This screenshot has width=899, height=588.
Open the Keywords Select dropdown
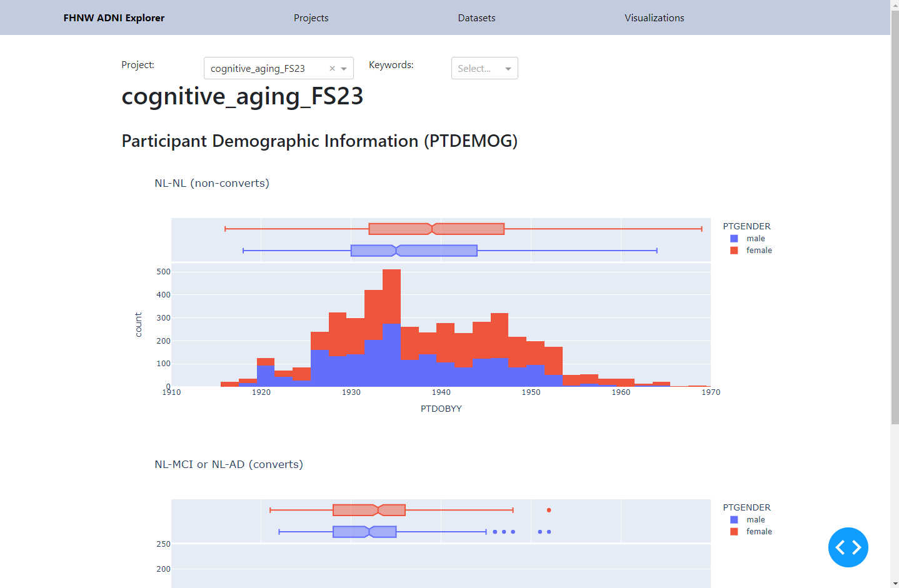tap(485, 68)
